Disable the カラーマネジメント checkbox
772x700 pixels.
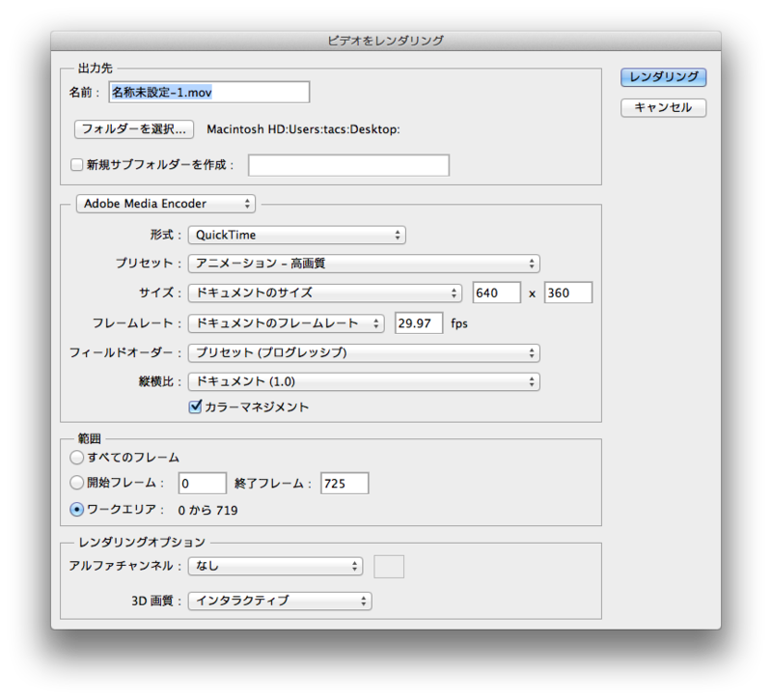point(196,406)
